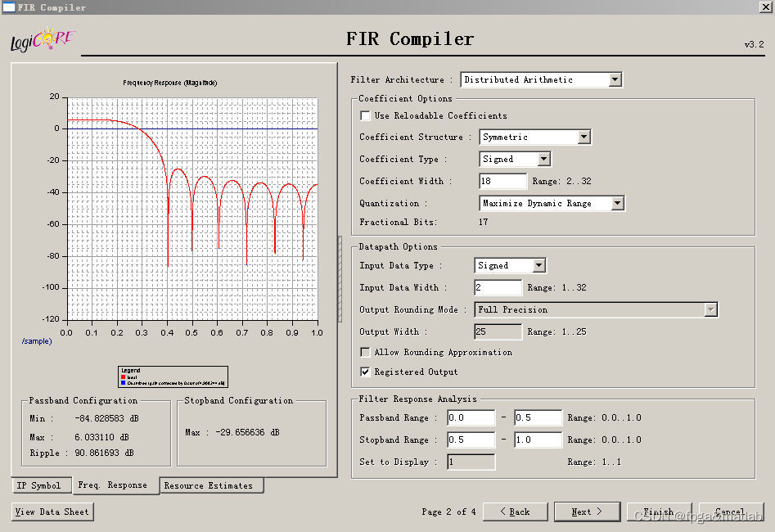Click the Input Data Width field
This screenshot has width=775, height=532.
click(x=498, y=287)
